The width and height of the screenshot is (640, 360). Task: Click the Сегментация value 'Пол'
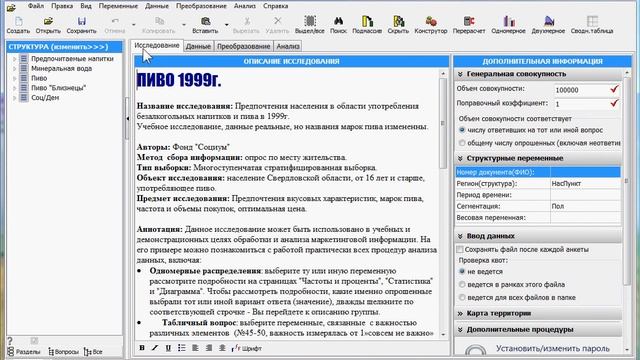pyautogui.click(x=585, y=207)
